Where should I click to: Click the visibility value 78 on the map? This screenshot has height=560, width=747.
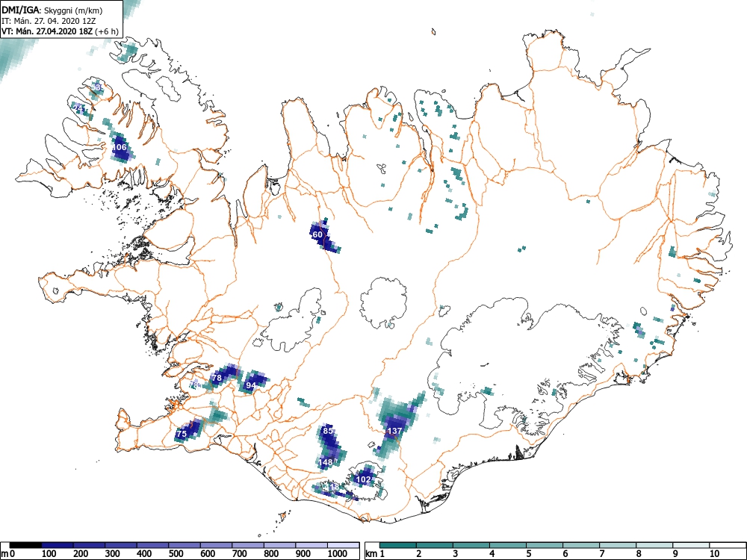pyautogui.click(x=217, y=378)
